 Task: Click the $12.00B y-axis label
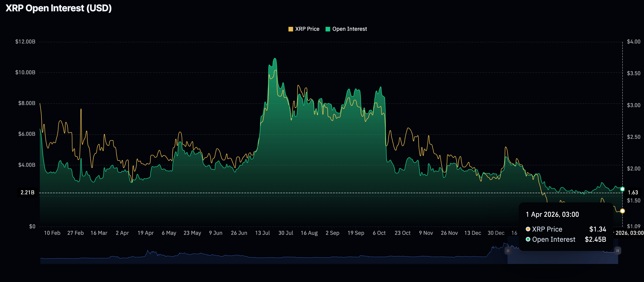[25, 42]
